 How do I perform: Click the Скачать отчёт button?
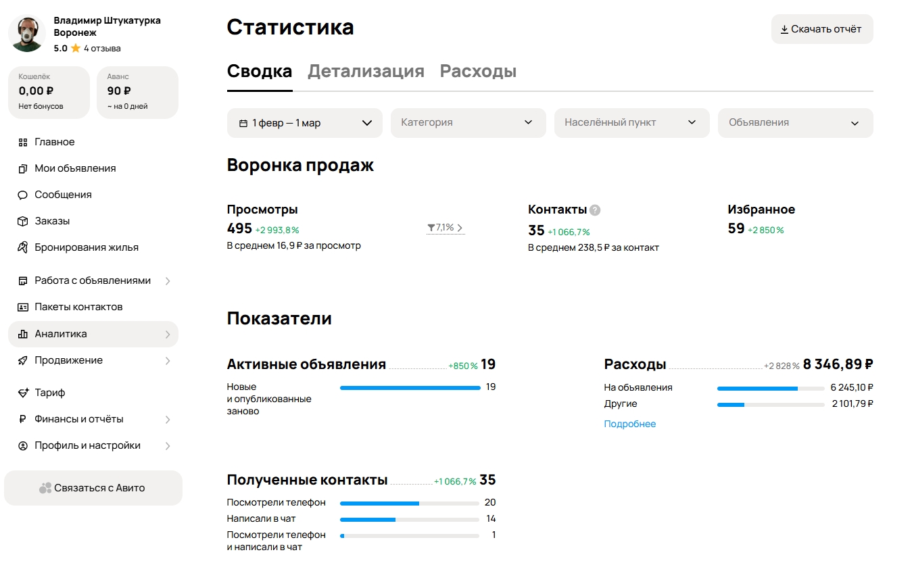tap(821, 29)
